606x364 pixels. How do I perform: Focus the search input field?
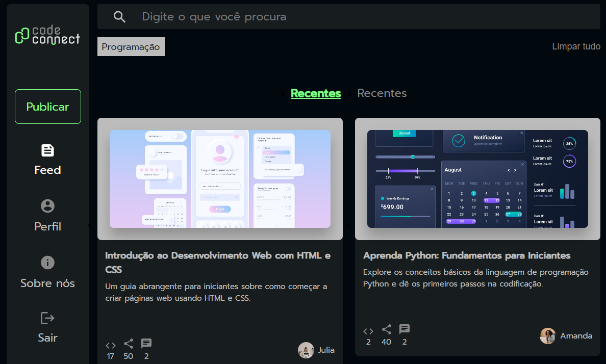coord(348,17)
